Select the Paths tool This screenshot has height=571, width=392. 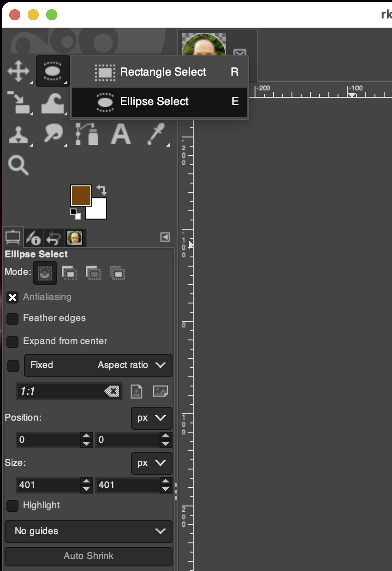86,134
